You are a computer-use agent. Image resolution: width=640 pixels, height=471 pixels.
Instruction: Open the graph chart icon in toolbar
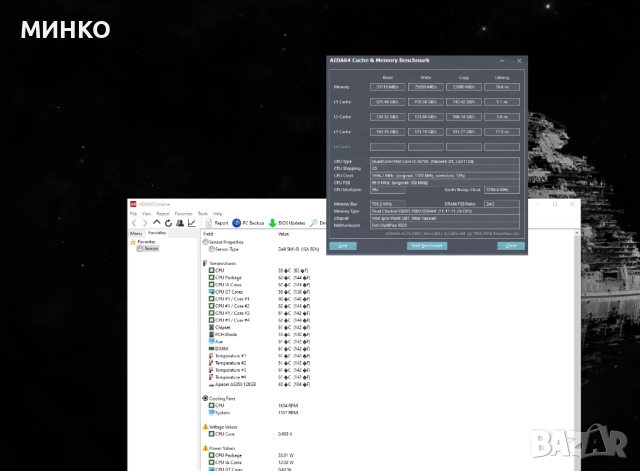(191, 223)
